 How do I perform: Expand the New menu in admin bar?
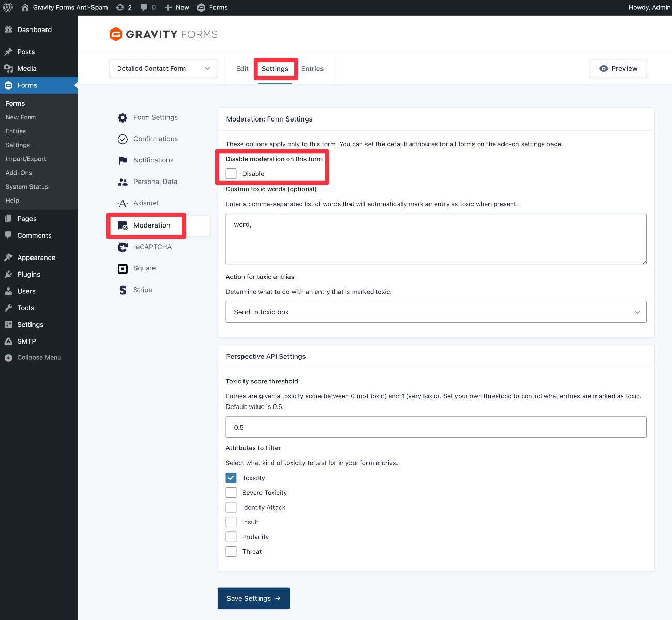tap(177, 7)
